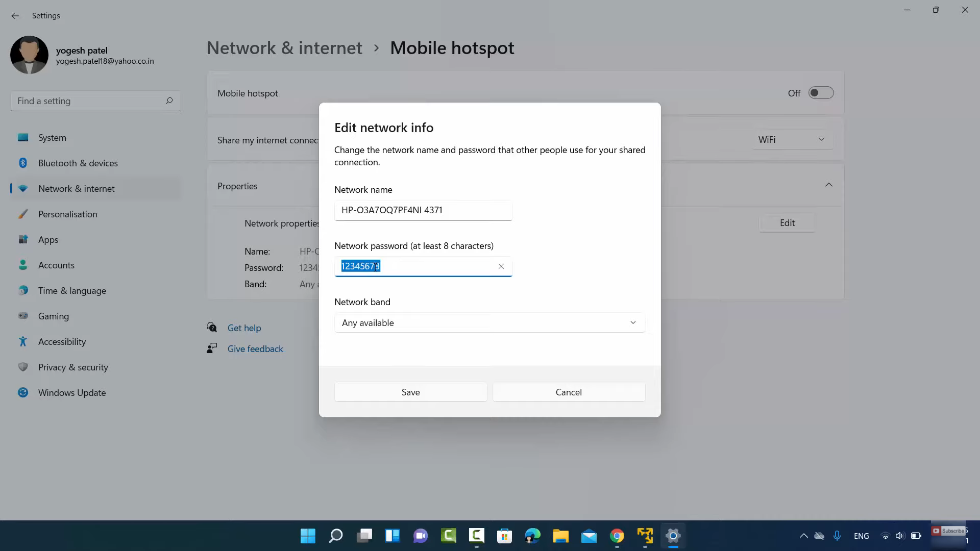Open Windows Update section
Screen dimensions: 980x551
(x=71, y=393)
